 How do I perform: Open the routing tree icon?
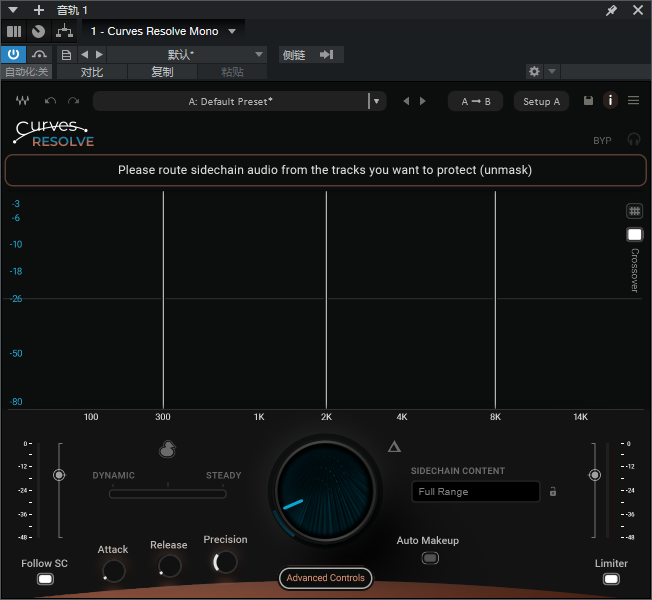(x=64, y=31)
